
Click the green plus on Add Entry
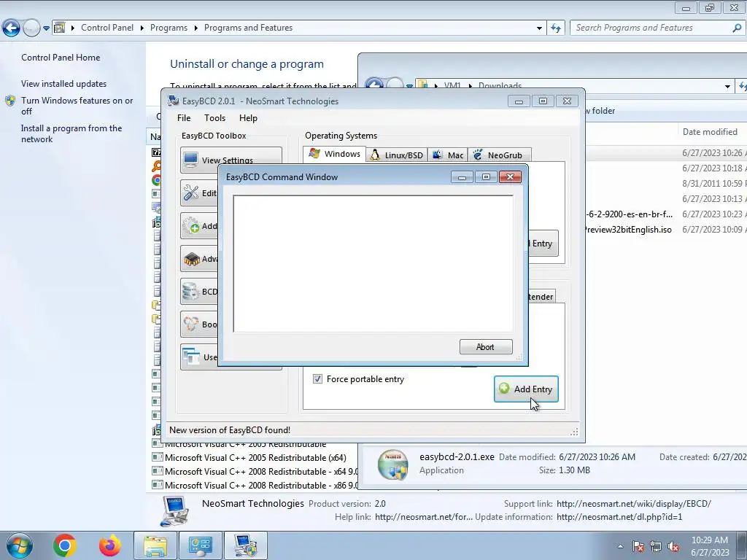tap(504, 389)
